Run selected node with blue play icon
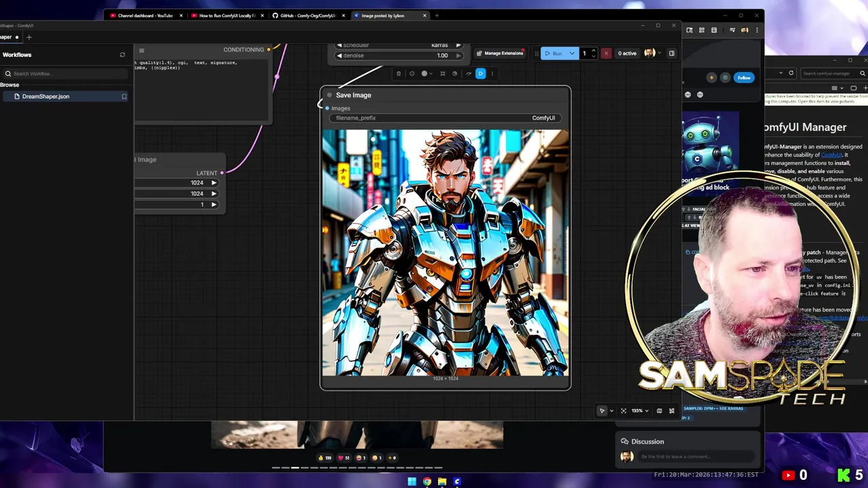Viewport: 868px width, 488px height. click(x=481, y=74)
